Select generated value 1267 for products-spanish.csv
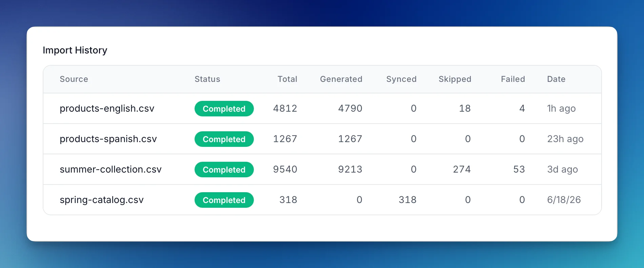This screenshot has height=268, width=644. coord(350,139)
